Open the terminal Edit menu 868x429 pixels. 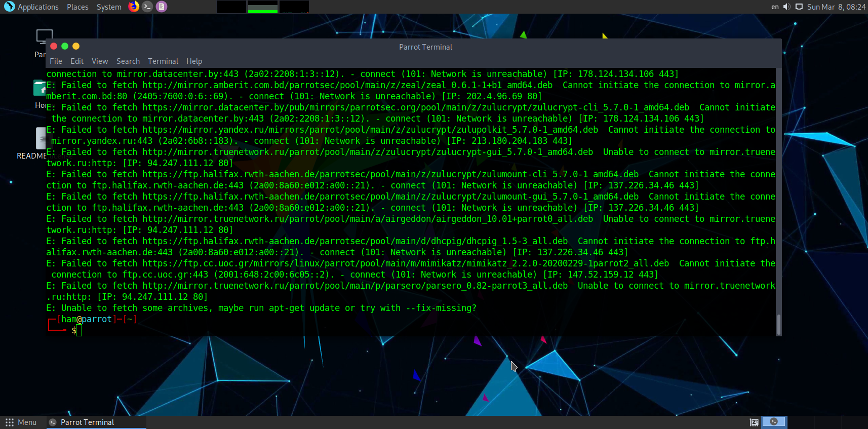click(77, 61)
